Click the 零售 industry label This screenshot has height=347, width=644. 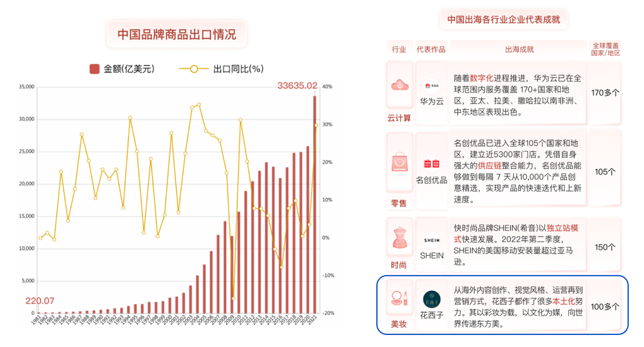pos(398,203)
